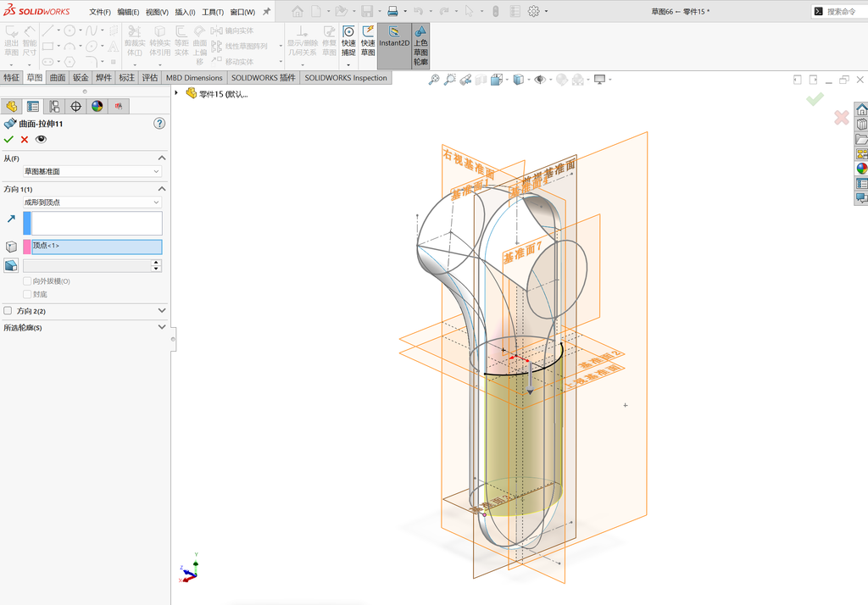Open the 工具(T) menu
Viewport: 868px width, 605px height.
213,12
